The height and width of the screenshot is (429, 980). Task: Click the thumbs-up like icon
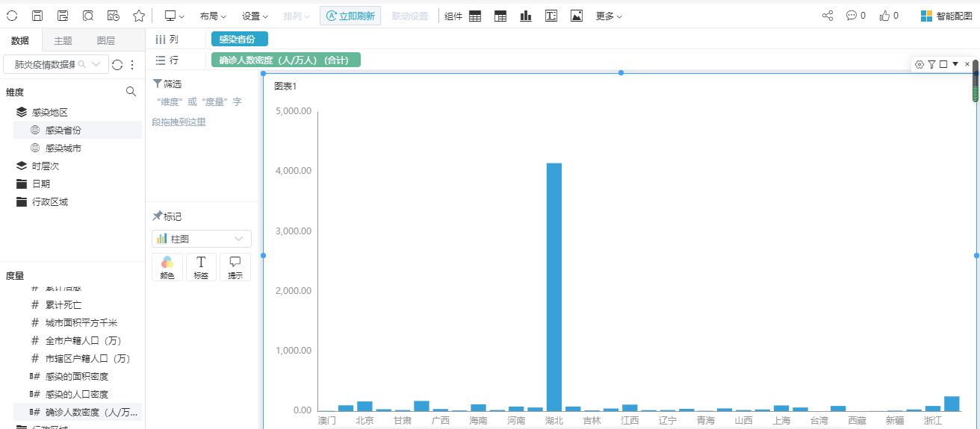coord(884,16)
